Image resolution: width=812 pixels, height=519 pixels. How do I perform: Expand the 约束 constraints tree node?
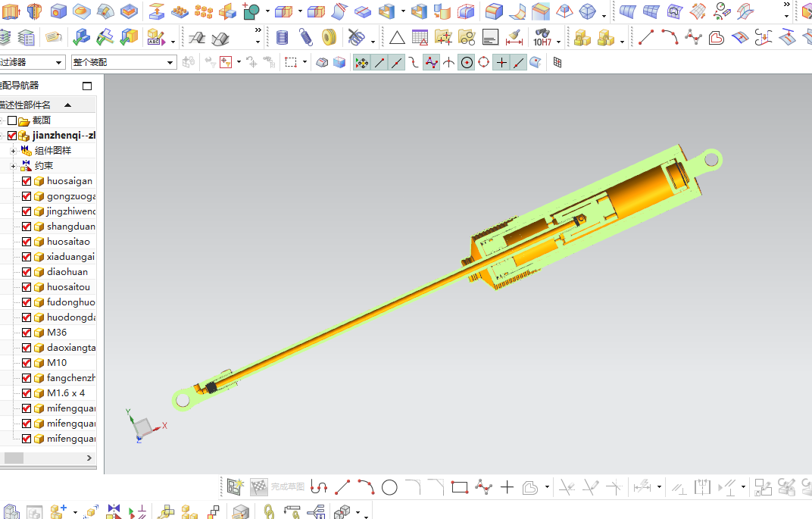click(x=13, y=166)
